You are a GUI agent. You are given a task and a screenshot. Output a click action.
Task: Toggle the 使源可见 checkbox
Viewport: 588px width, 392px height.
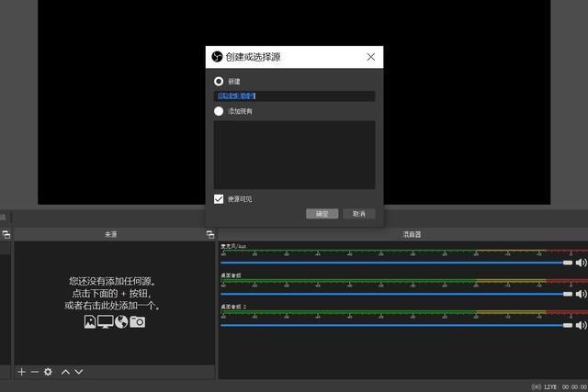219,198
